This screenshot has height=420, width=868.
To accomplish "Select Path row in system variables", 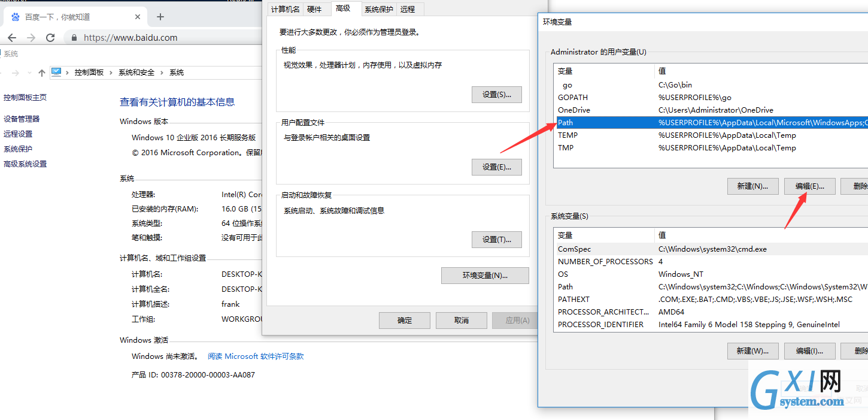I will point(711,287).
